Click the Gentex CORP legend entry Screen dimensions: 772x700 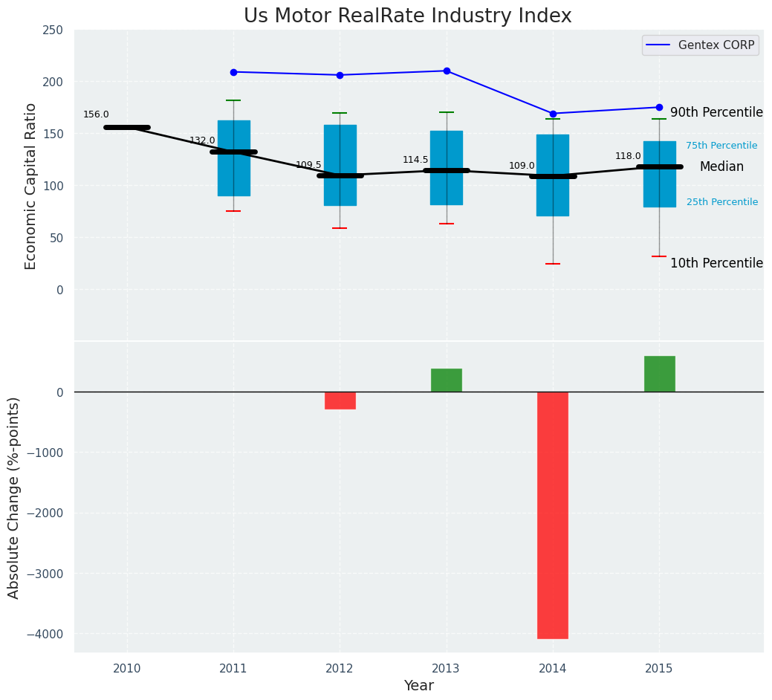tap(700, 45)
